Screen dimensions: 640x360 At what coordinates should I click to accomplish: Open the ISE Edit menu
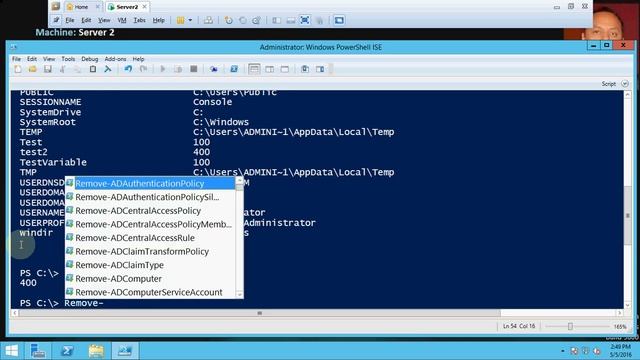(32, 59)
